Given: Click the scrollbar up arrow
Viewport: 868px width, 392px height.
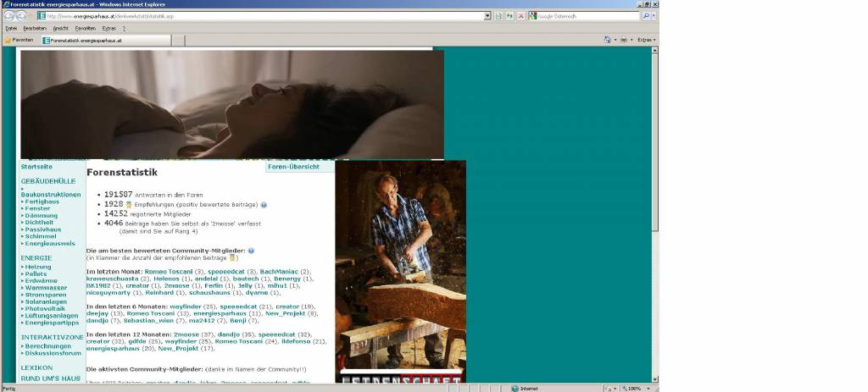Looking at the screenshot, I should 655,50.
